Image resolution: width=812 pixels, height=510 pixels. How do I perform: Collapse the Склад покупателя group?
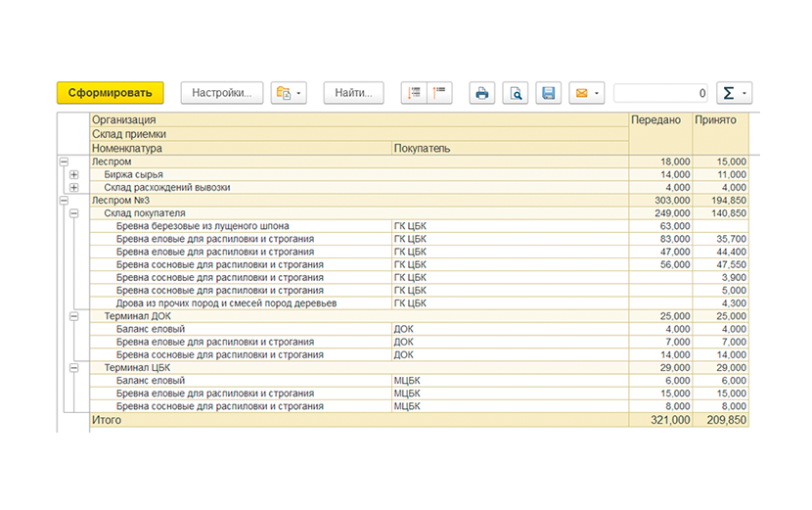pyautogui.click(x=74, y=213)
